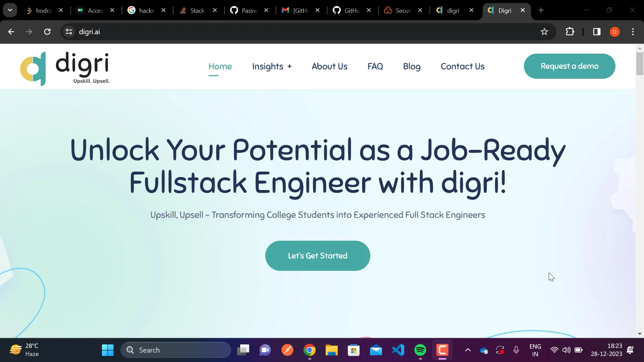This screenshot has height=362, width=644.
Task: Click the Request a demo button
Action: click(x=569, y=66)
